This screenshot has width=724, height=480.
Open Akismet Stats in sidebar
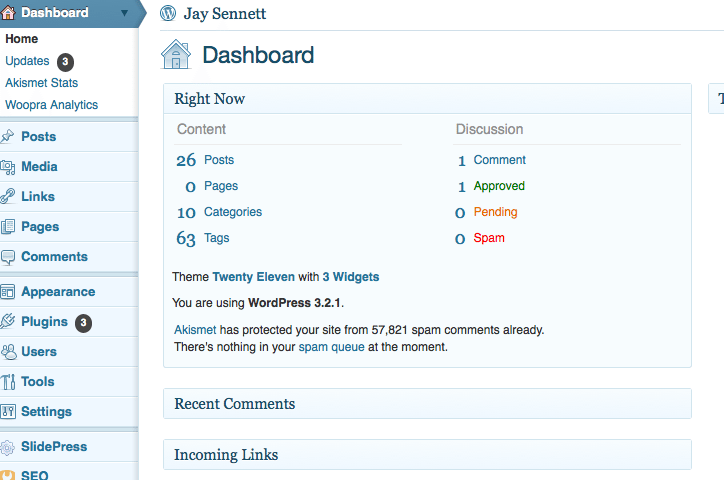42,83
